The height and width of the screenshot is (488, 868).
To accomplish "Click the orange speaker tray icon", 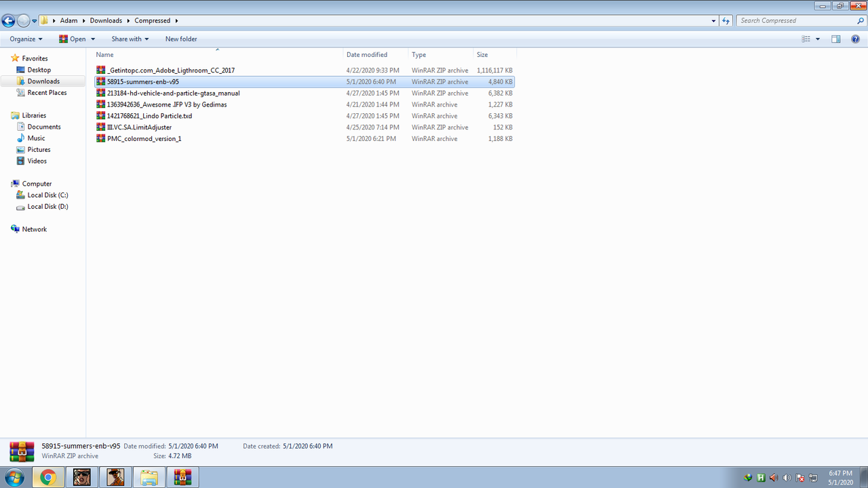I will 774,478.
